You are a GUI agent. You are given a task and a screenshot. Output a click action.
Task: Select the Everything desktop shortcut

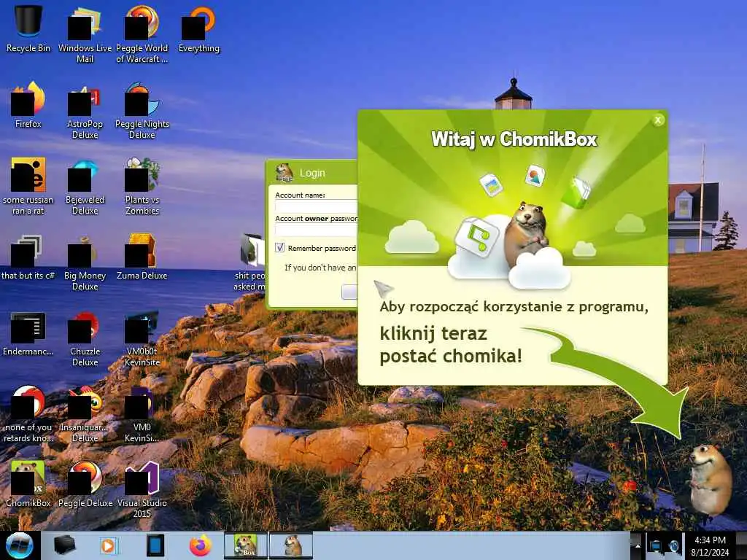point(199,28)
